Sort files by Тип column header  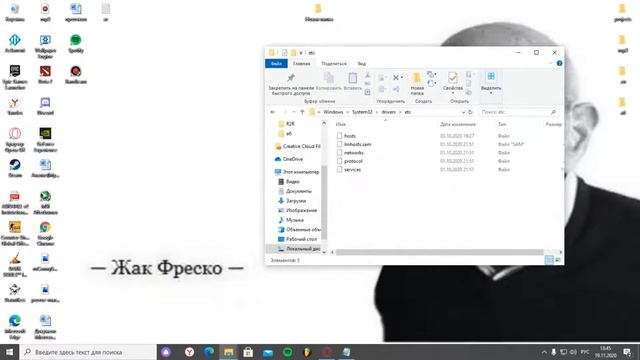pos(502,124)
